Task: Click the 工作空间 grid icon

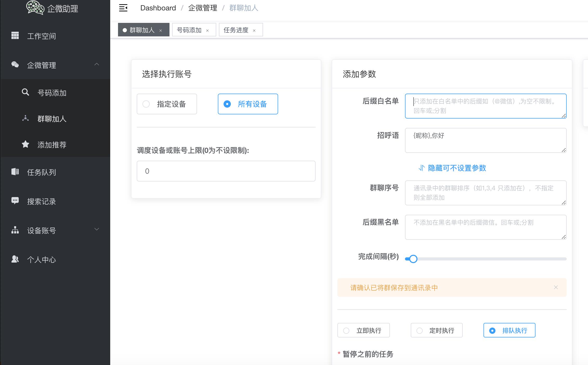Action: tap(15, 35)
